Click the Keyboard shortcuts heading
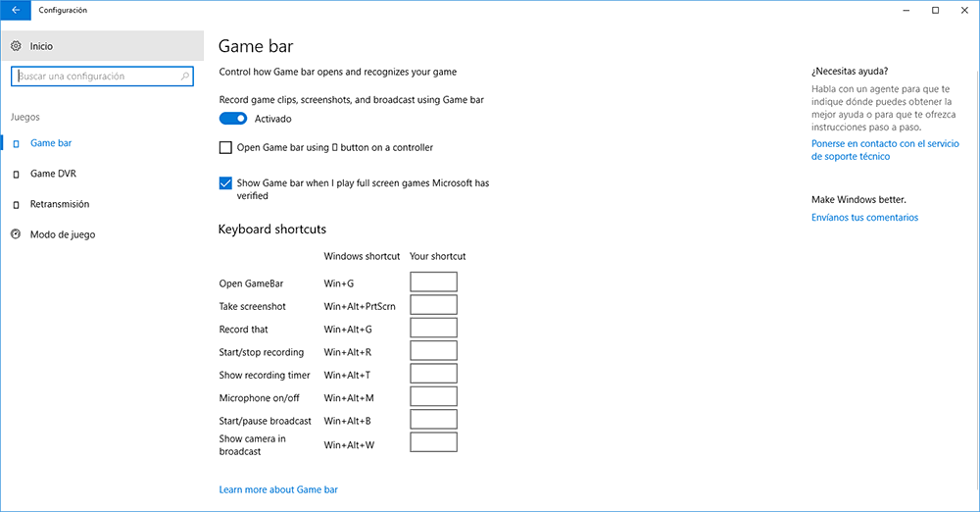 pyautogui.click(x=272, y=230)
